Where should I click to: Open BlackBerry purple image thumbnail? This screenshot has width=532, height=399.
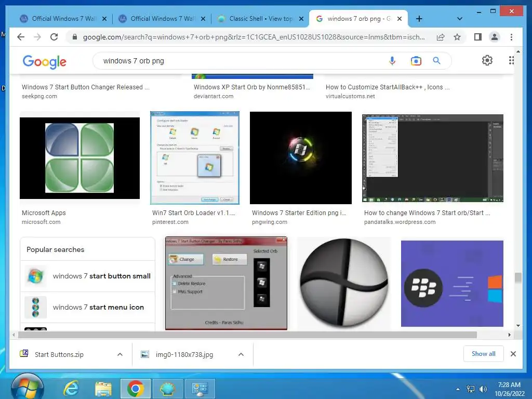[x=452, y=284]
